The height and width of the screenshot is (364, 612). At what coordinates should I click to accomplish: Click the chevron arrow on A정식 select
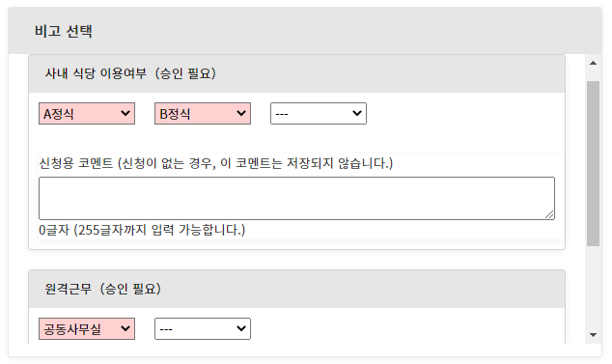tap(125, 114)
